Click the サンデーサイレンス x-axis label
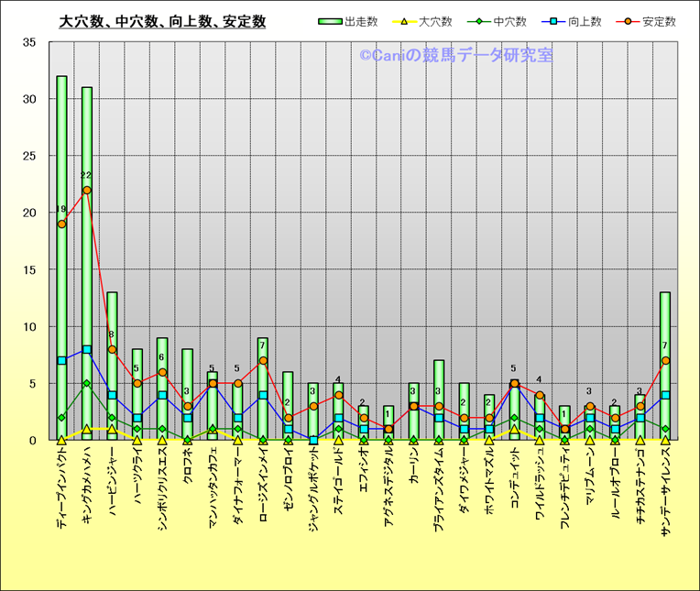 pyautogui.click(x=665, y=495)
